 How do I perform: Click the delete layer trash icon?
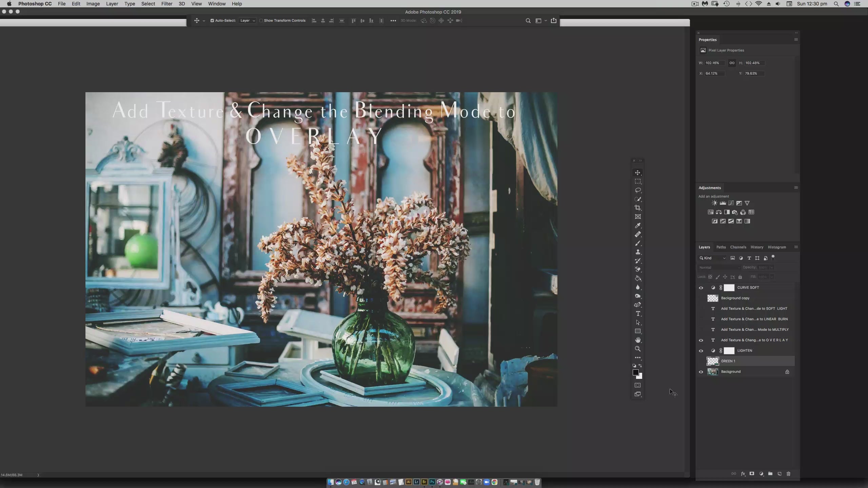788,474
